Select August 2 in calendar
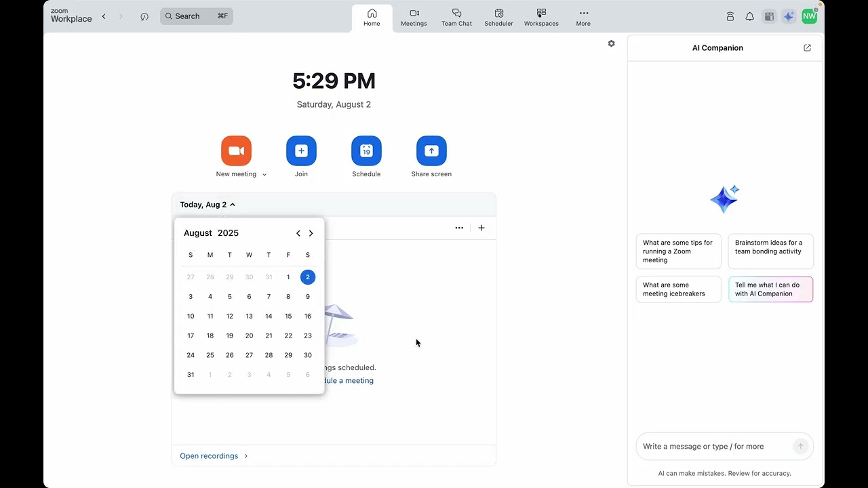The image size is (868, 488). click(x=308, y=277)
